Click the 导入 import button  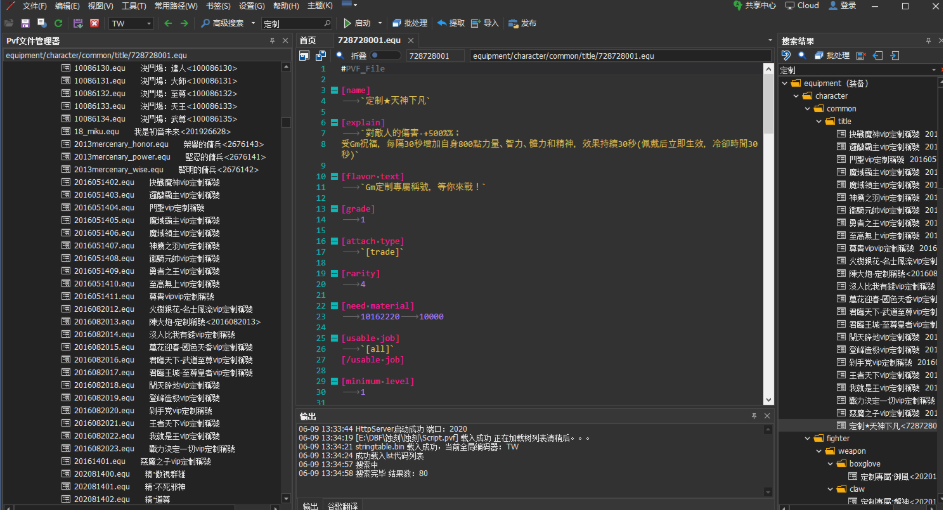coord(485,23)
